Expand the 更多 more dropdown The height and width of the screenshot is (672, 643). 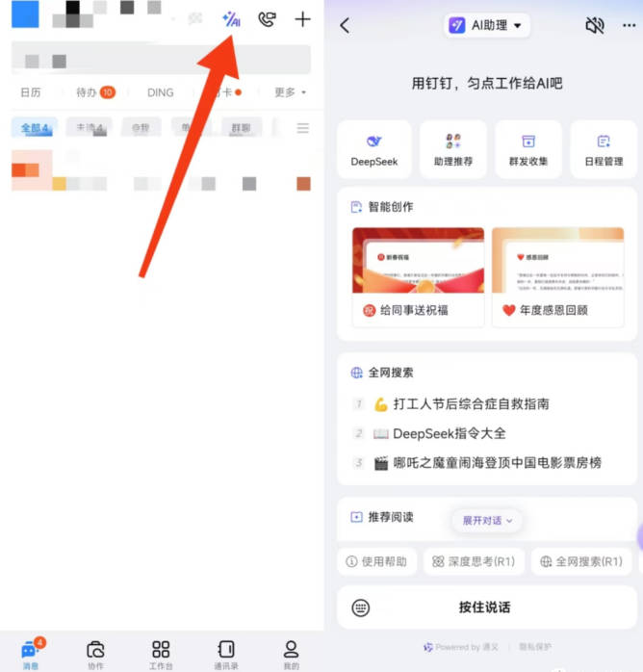click(x=290, y=92)
